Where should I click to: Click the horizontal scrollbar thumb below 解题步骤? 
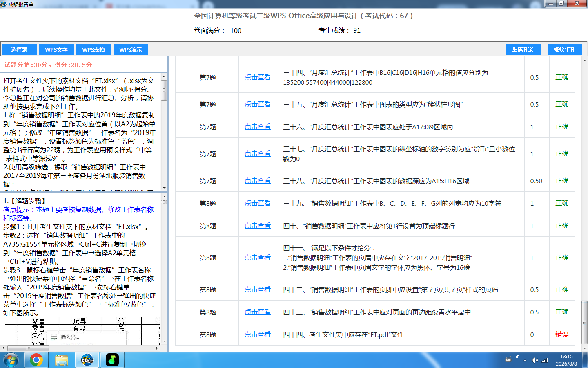pyautogui.click(x=28, y=348)
